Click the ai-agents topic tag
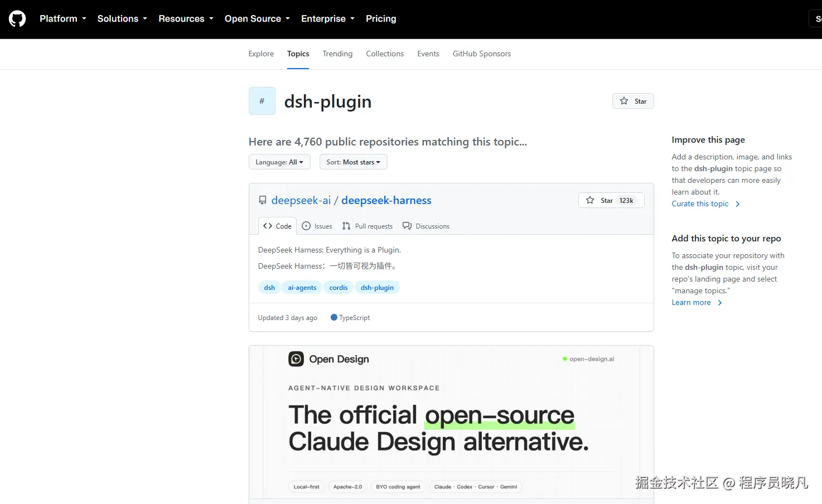This screenshot has width=822, height=504. click(x=302, y=288)
